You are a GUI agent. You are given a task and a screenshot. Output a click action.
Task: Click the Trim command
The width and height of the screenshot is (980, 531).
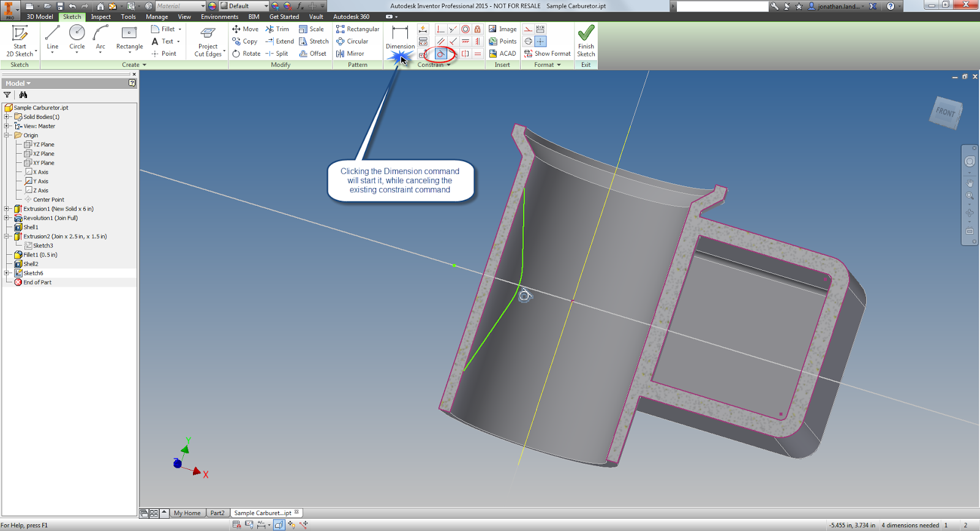click(x=277, y=29)
